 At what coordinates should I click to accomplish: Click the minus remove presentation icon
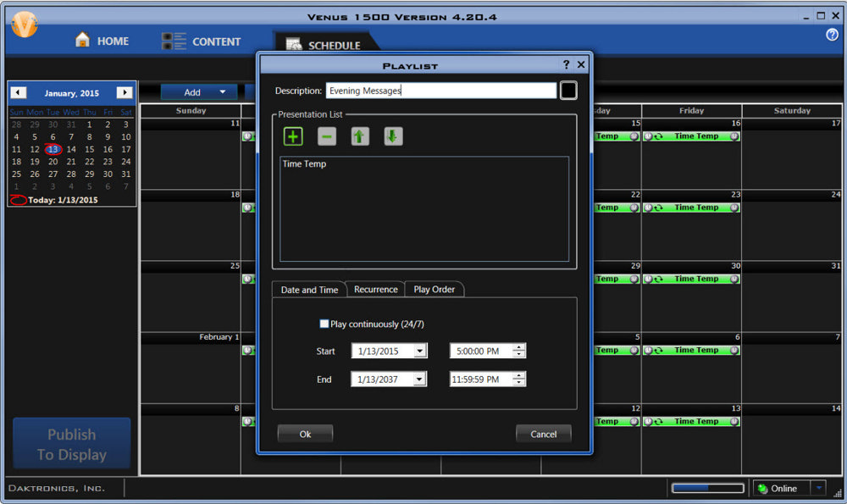(x=327, y=136)
